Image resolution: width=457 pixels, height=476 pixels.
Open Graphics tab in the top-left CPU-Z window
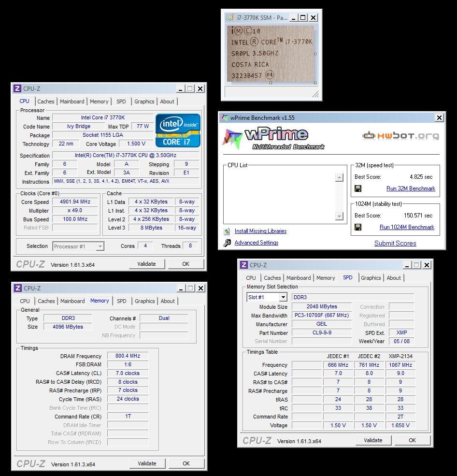click(144, 101)
